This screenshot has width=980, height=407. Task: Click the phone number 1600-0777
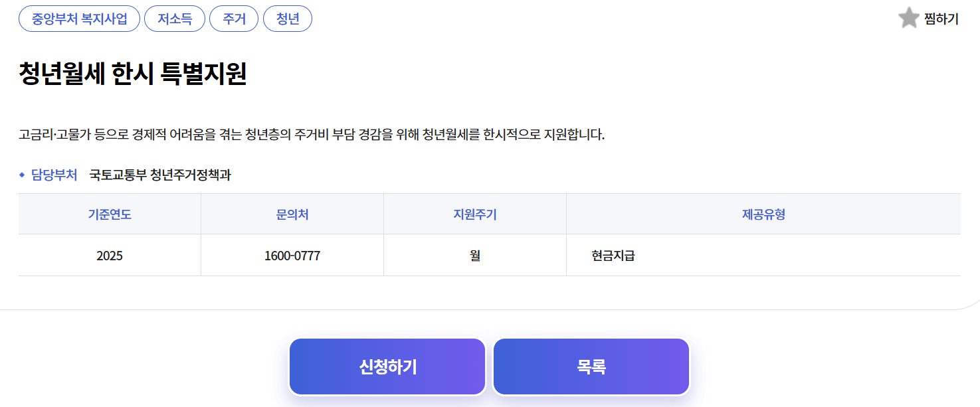[x=292, y=255]
